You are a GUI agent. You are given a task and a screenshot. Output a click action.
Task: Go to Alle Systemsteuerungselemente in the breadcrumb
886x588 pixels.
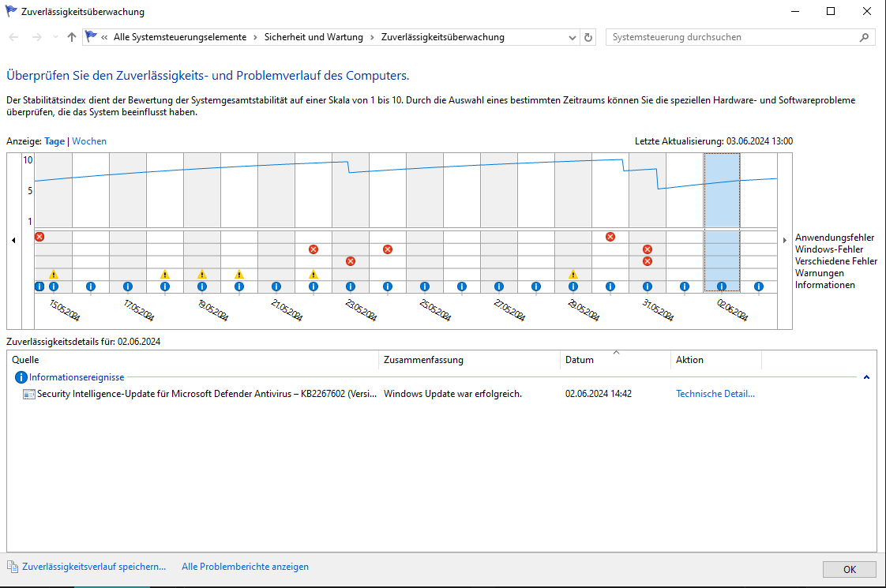tap(180, 37)
